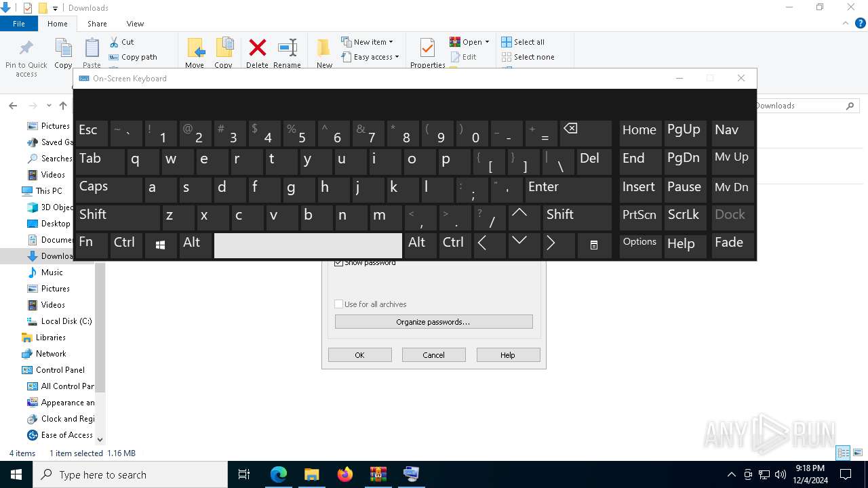
Task: Open Task View on the taskbar
Action: click(x=244, y=474)
